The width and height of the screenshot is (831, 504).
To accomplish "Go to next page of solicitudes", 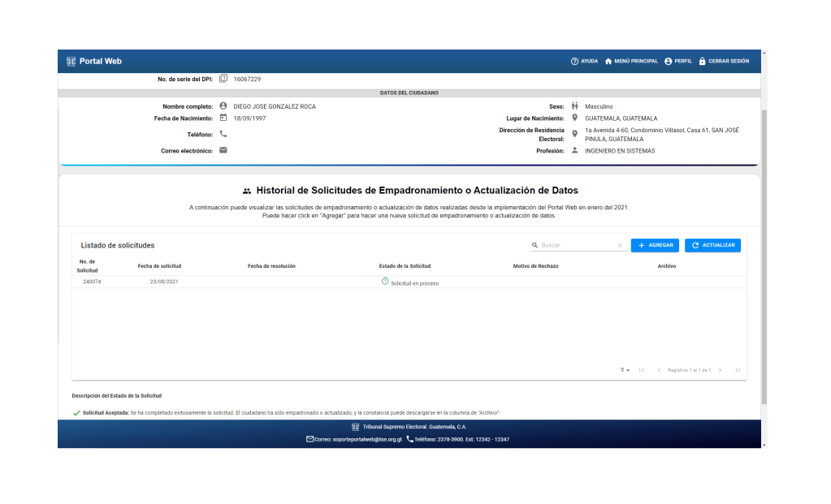I will 720,370.
